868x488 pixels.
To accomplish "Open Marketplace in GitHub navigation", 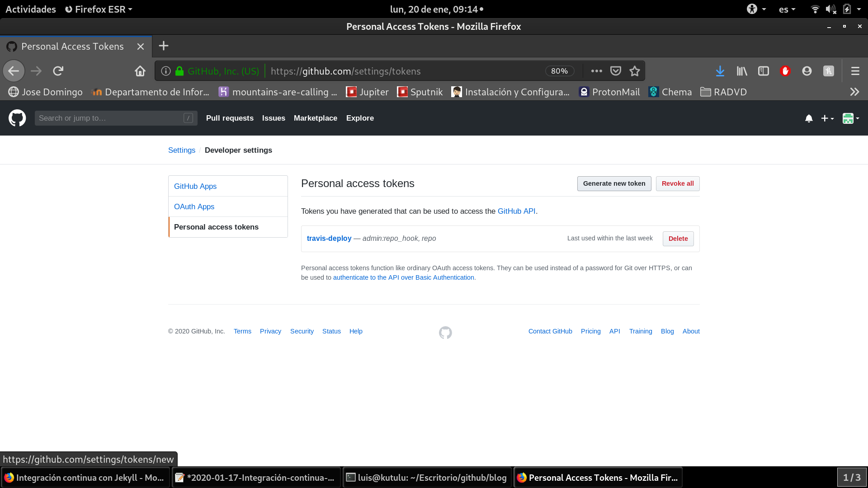I will pos(315,118).
